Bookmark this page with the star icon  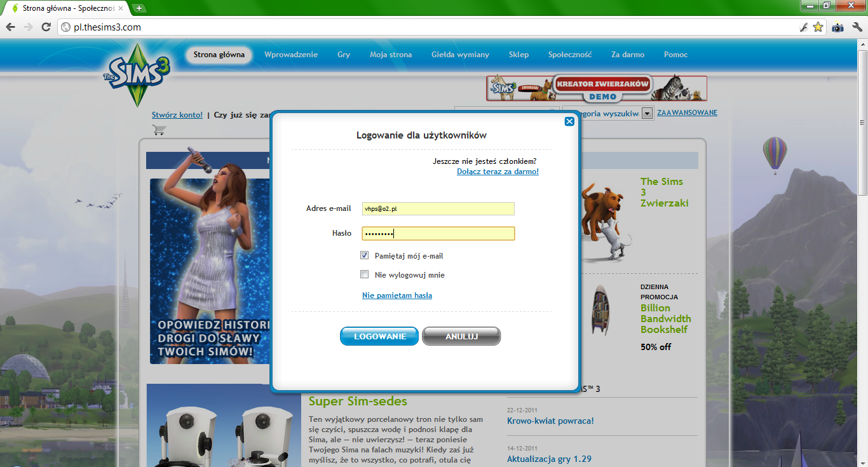pyautogui.click(x=818, y=27)
